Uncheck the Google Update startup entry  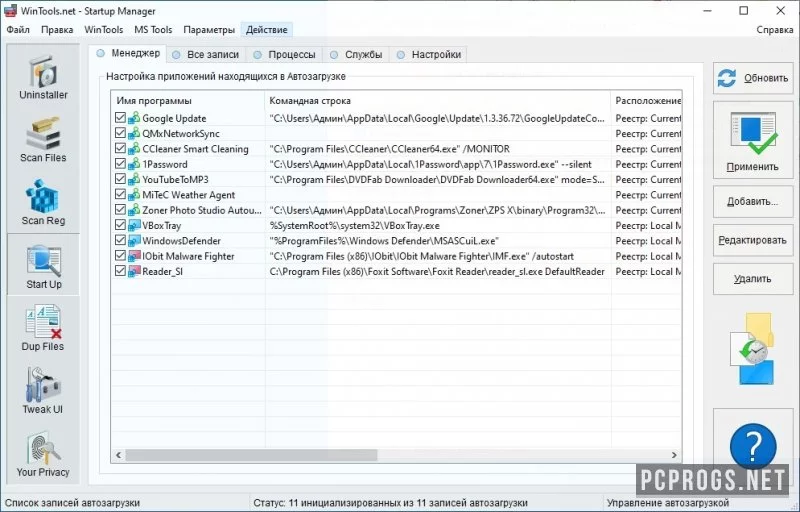click(120, 118)
